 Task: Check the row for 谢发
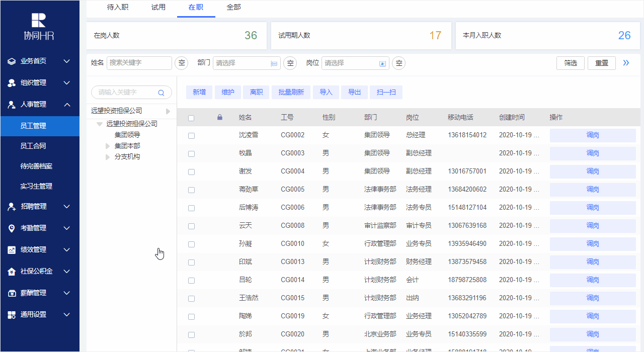click(x=191, y=172)
